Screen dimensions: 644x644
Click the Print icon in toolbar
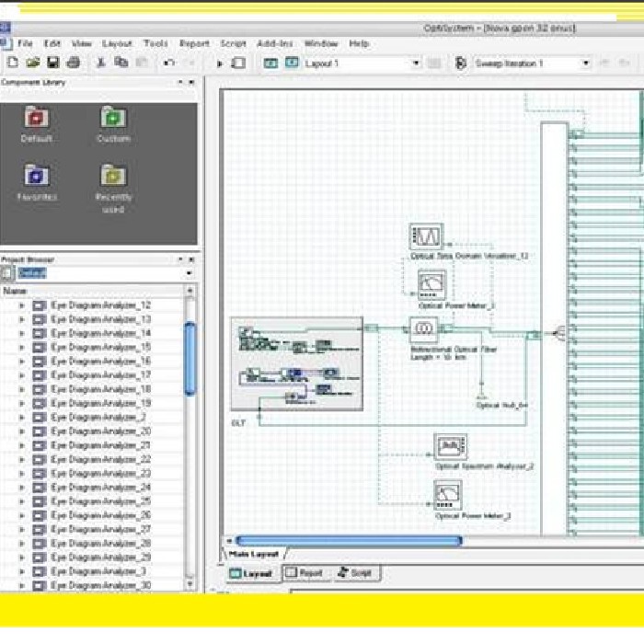(x=74, y=63)
